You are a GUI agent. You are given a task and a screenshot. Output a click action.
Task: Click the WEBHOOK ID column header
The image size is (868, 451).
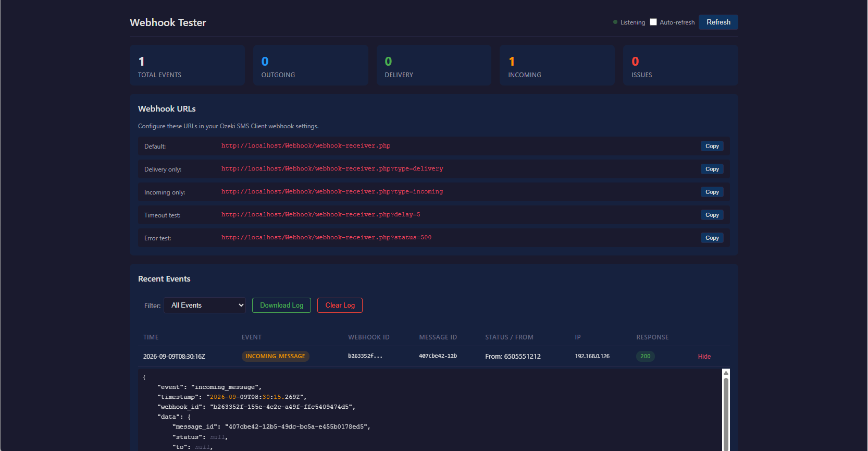(368, 337)
